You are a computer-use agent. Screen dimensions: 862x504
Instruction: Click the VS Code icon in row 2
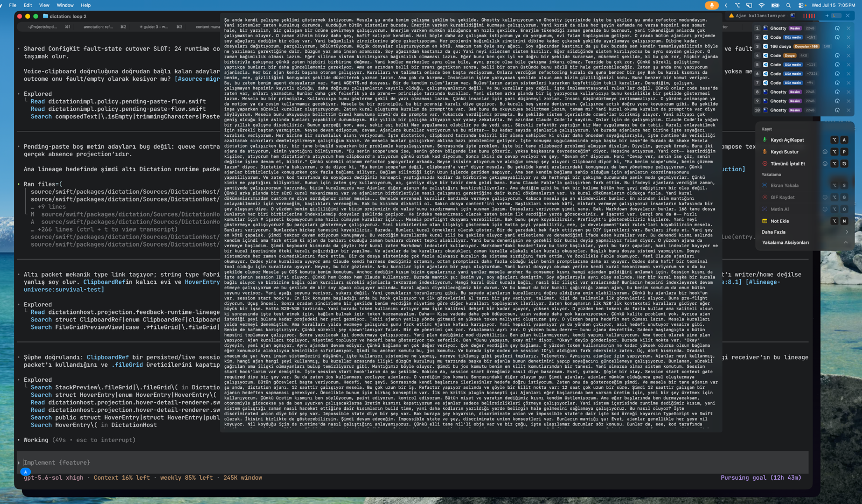point(765,37)
